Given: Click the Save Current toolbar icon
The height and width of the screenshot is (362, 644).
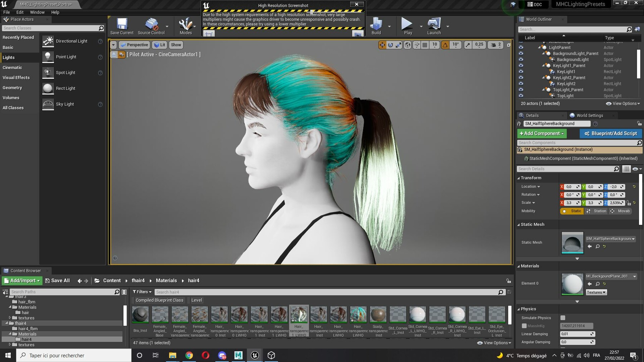Looking at the screenshot, I should click(x=122, y=26).
